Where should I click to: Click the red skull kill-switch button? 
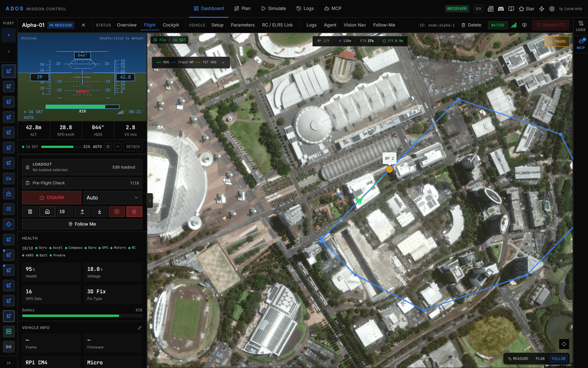click(x=134, y=212)
